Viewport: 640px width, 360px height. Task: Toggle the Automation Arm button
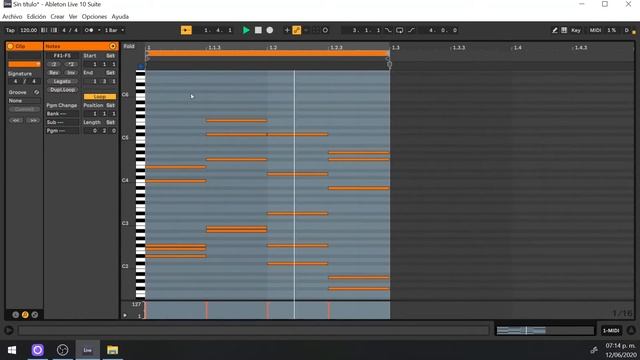point(297,30)
